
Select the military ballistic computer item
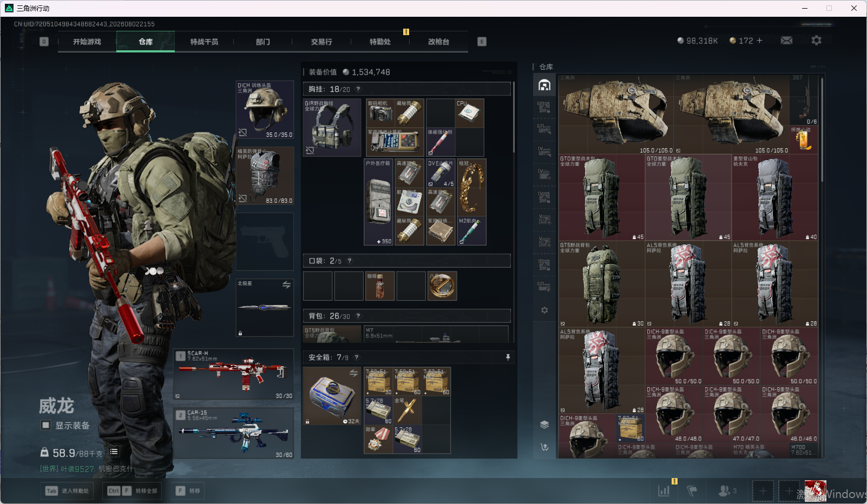point(396,142)
